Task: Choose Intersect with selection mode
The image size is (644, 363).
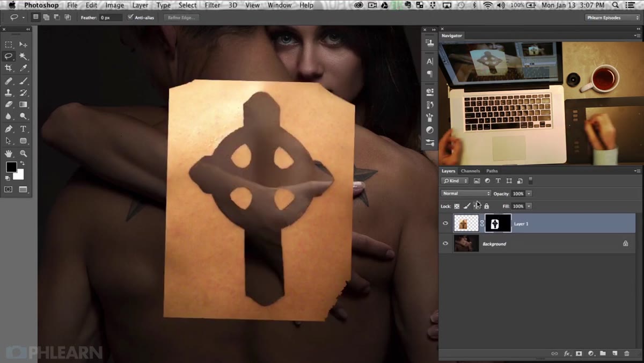Action: (68, 17)
